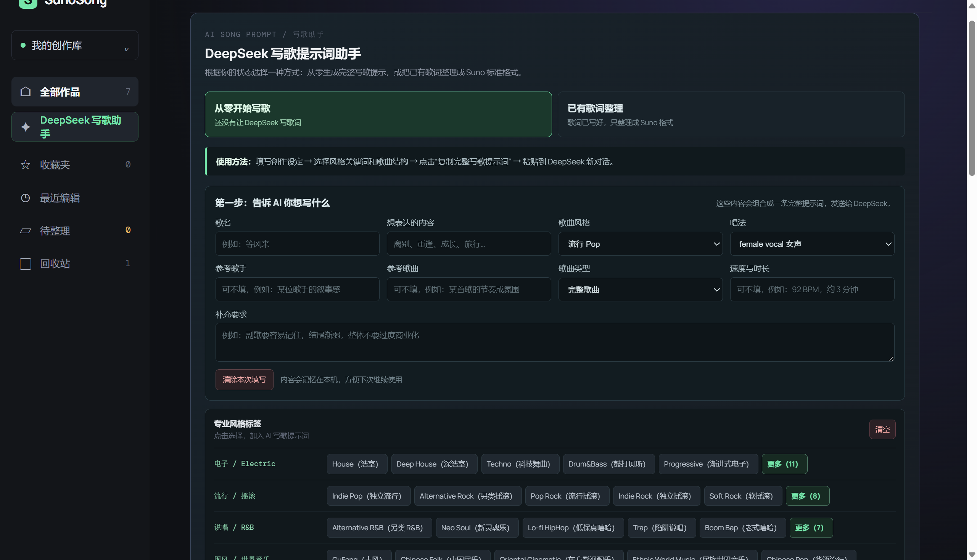The width and height of the screenshot is (977, 560).
Task: Expand 更多 (11) electronic style tags
Action: click(x=785, y=464)
